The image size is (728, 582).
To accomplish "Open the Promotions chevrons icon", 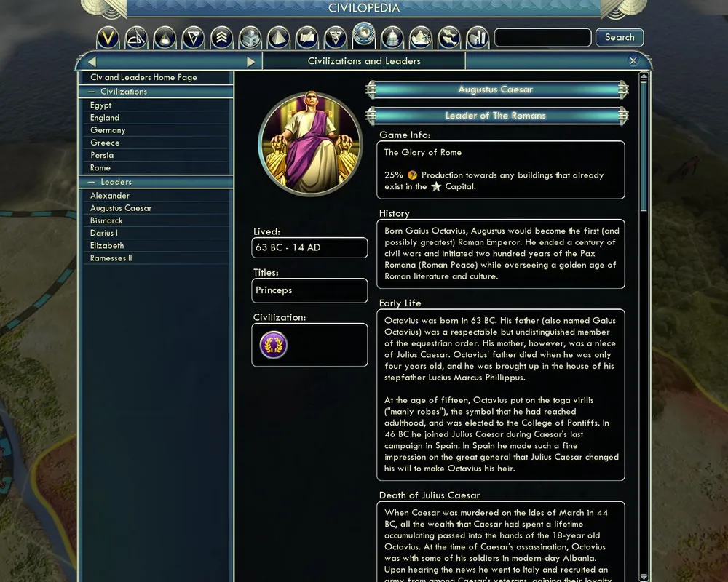I will (221, 38).
